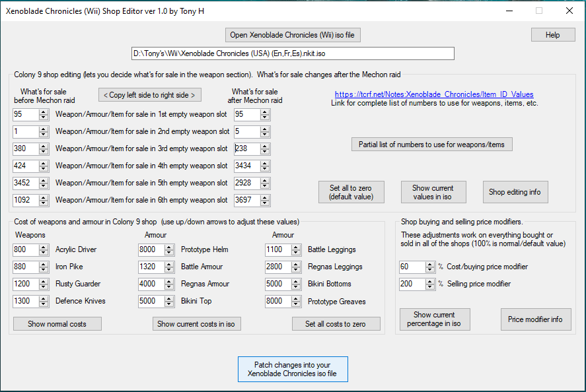Set all shop slots to zero default
Viewport: 586px width, 392px height.
tap(351, 192)
